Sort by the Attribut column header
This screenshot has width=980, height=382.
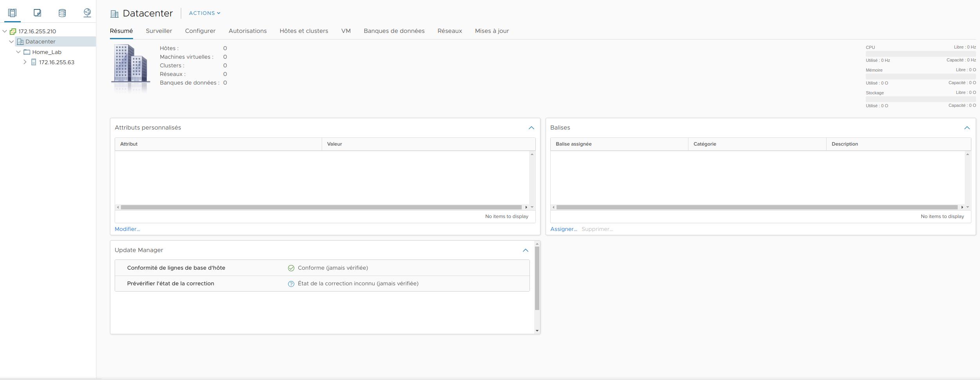click(218, 144)
